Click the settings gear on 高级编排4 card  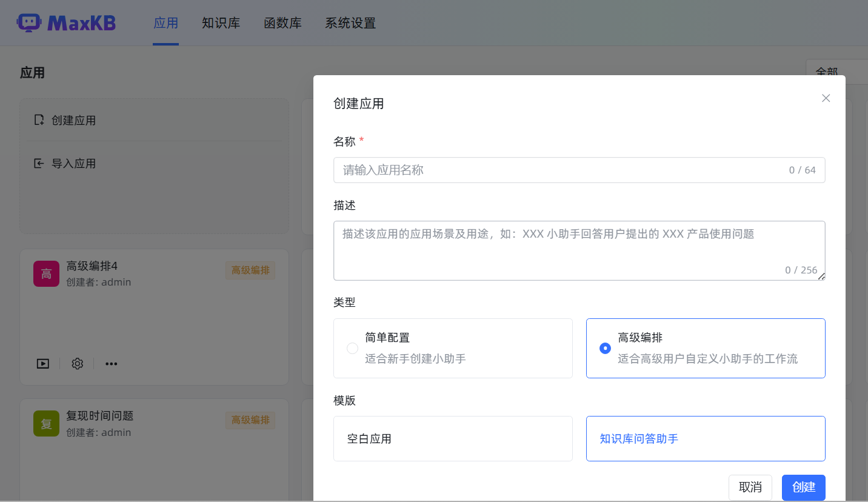pos(77,363)
